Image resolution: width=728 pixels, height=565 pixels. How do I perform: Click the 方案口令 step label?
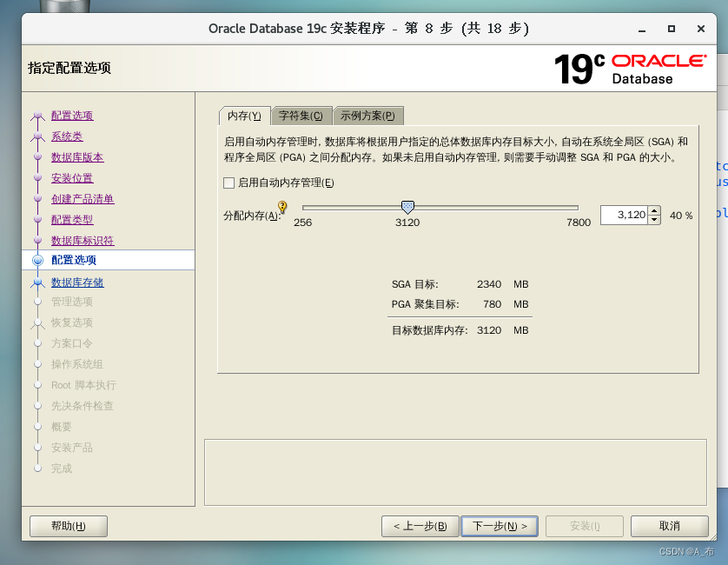[72, 343]
